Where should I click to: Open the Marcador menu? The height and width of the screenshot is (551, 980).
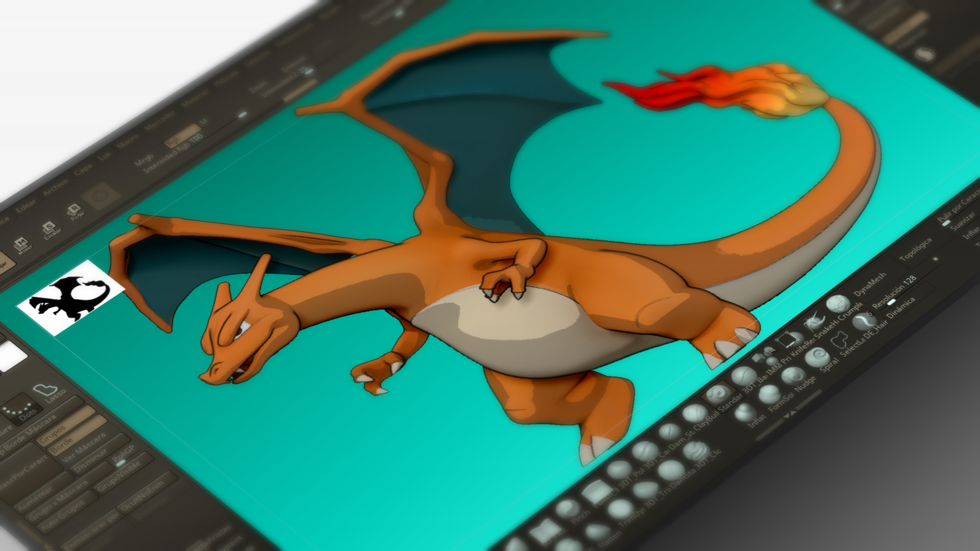159,120
